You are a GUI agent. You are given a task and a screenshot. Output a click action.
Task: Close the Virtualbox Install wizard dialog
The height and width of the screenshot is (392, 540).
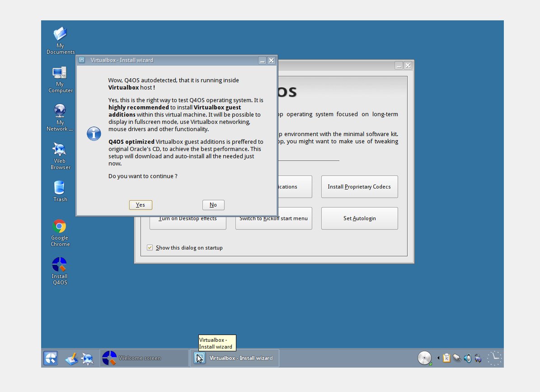click(272, 61)
